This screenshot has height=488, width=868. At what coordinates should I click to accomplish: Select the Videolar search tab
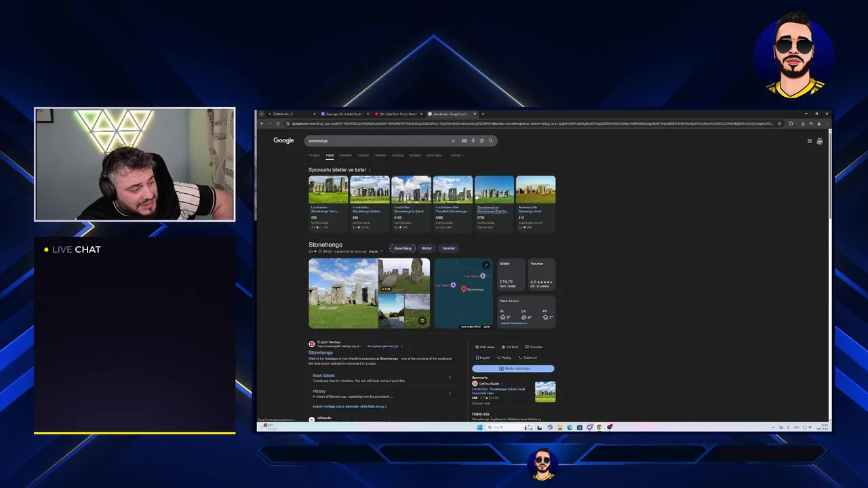[x=363, y=155]
